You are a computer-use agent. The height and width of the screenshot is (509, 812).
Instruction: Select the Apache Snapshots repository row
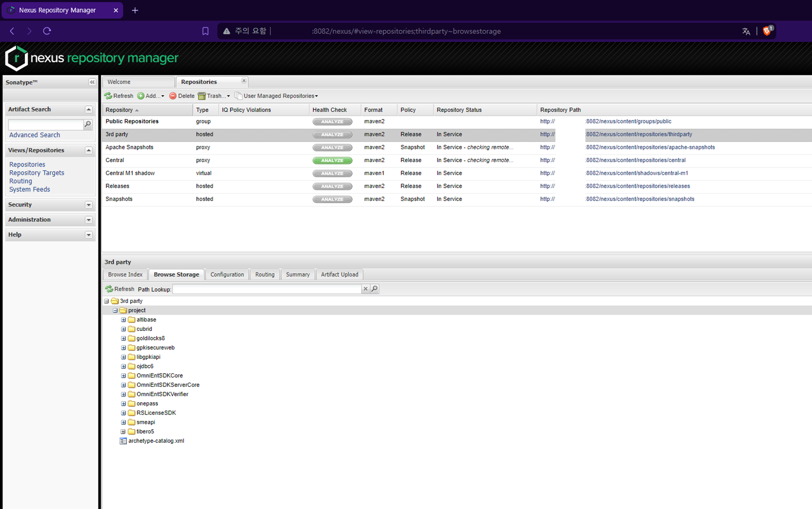pyautogui.click(x=457, y=147)
